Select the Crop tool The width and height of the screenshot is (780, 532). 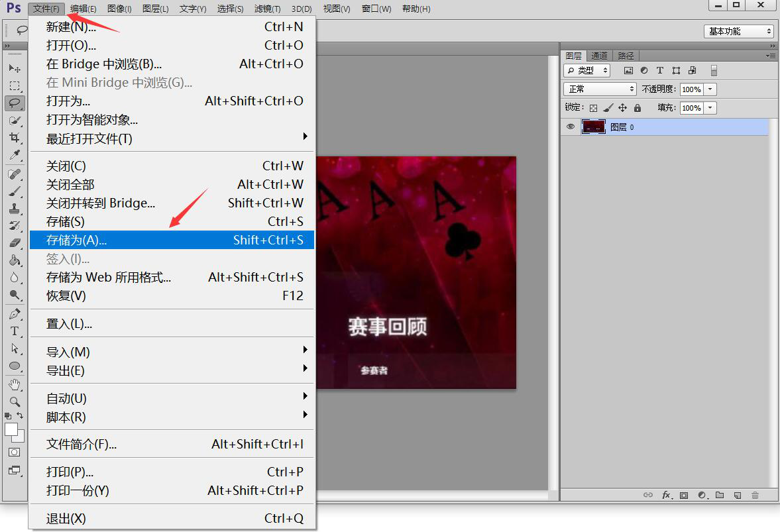click(x=15, y=138)
